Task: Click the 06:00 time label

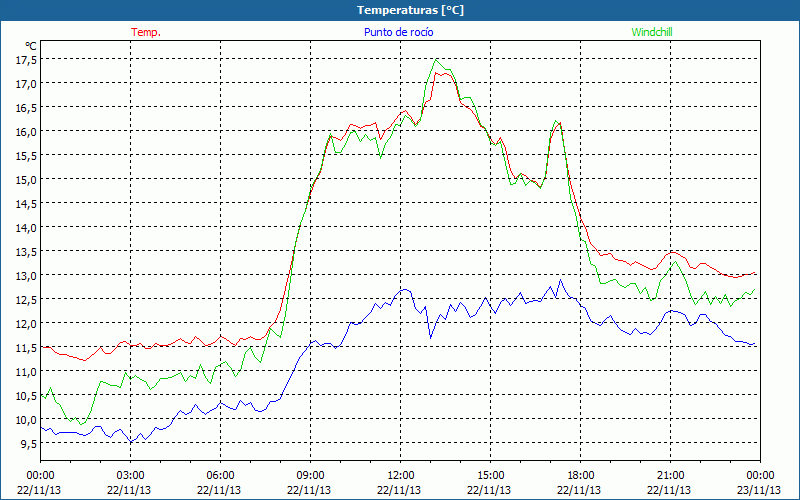Action: (219, 476)
